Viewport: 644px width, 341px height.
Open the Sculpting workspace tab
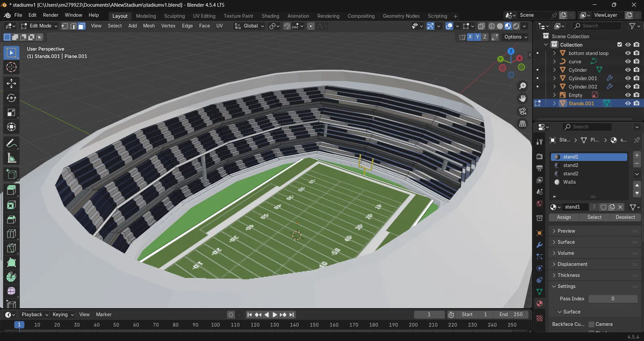pyautogui.click(x=174, y=16)
